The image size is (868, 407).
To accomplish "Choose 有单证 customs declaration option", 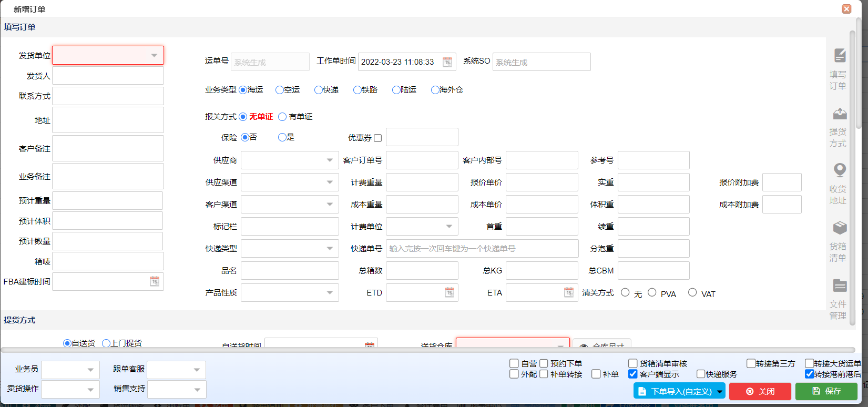I will (x=282, y=117).
